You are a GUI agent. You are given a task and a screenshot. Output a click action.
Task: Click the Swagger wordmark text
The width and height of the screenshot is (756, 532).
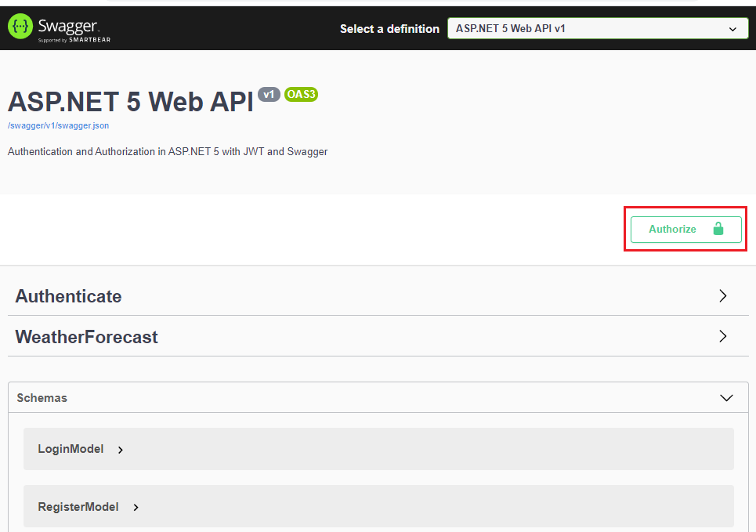click(69, 25)
